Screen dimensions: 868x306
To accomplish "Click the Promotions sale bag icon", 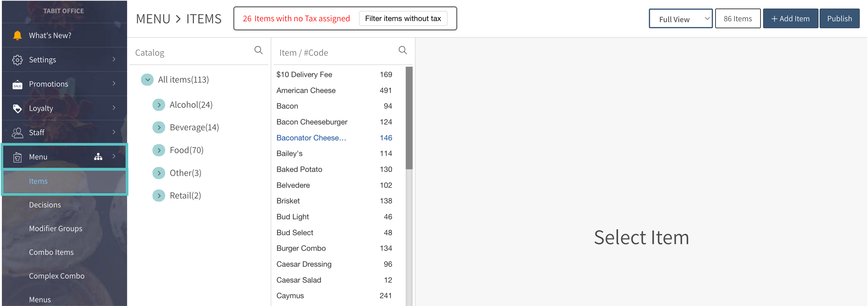I will (17, 84).
